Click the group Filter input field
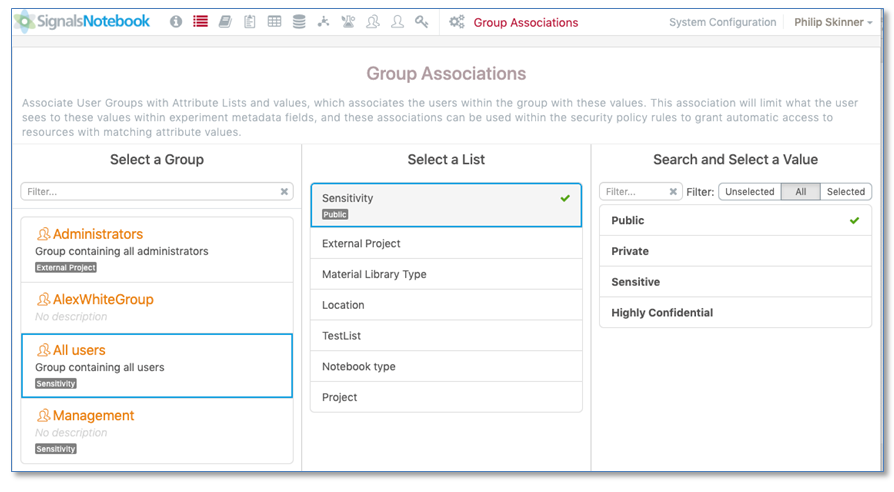Viewport: 894px width, 492px height. (x=148, y=191)
